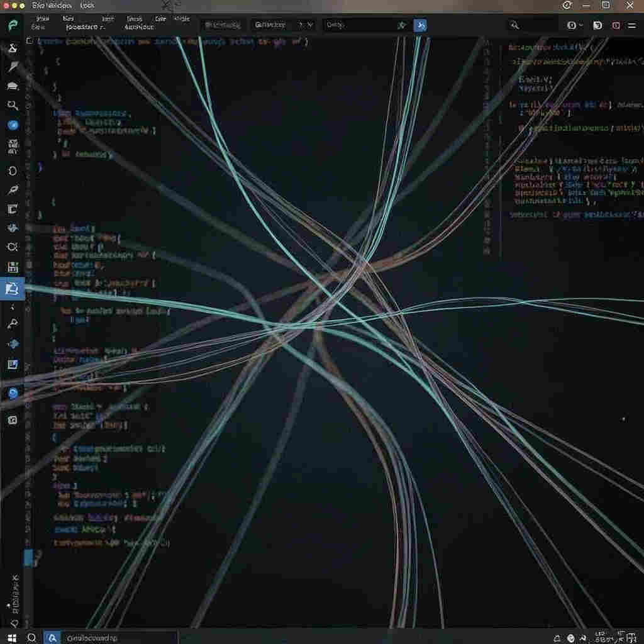Image resolution: width=644 pixels, height=644 pixels.
Task: Open the taskbar search icon
Action: [31, 638]
